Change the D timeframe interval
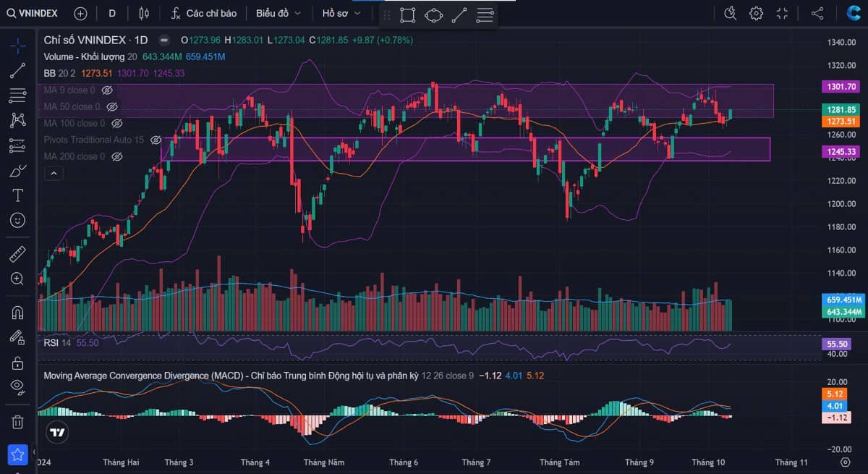This screenshot has height=474, width=868. (x=111, y=13)
